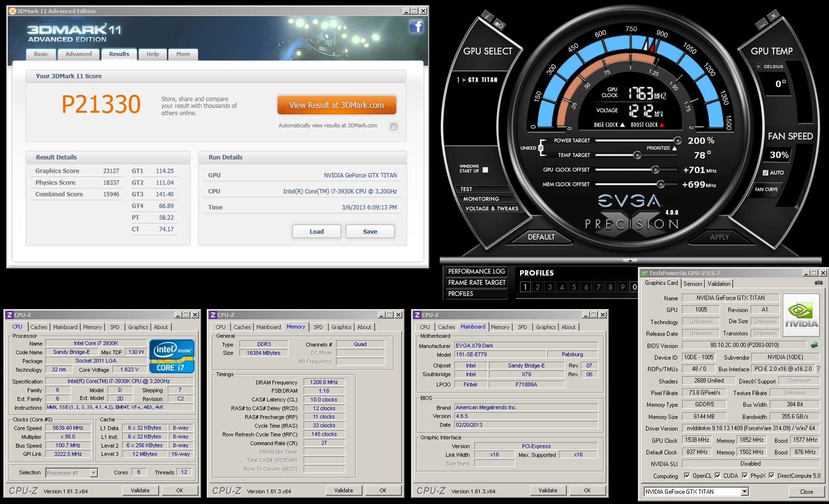Click the Bus Interface question mark icon
Screen dimensions: 829x504
click(x=818, y=369)
